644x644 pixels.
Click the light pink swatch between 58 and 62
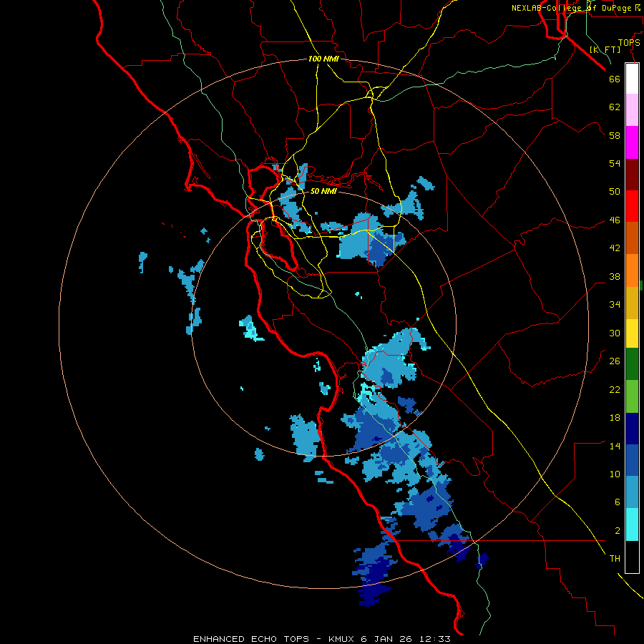[632, 109]
